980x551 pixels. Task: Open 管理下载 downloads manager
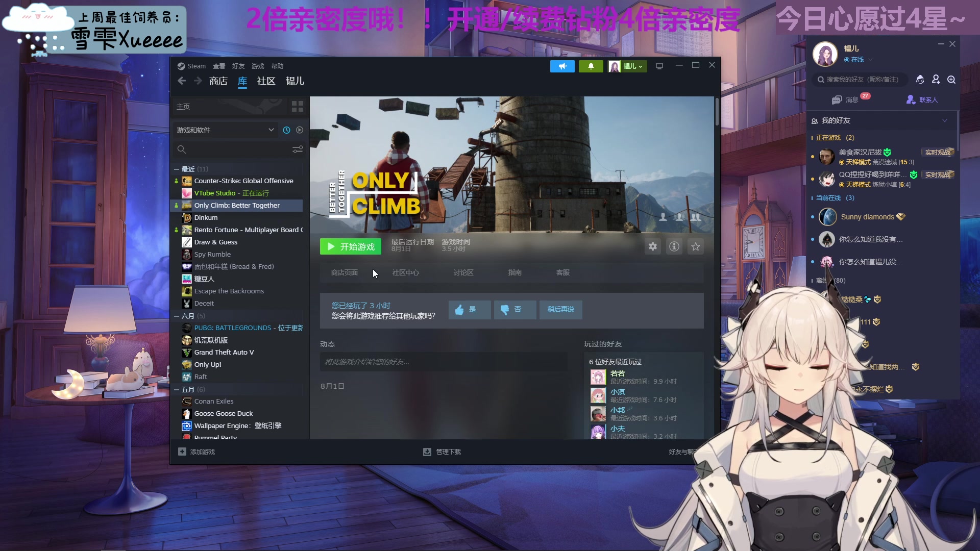tap(442, 452)
